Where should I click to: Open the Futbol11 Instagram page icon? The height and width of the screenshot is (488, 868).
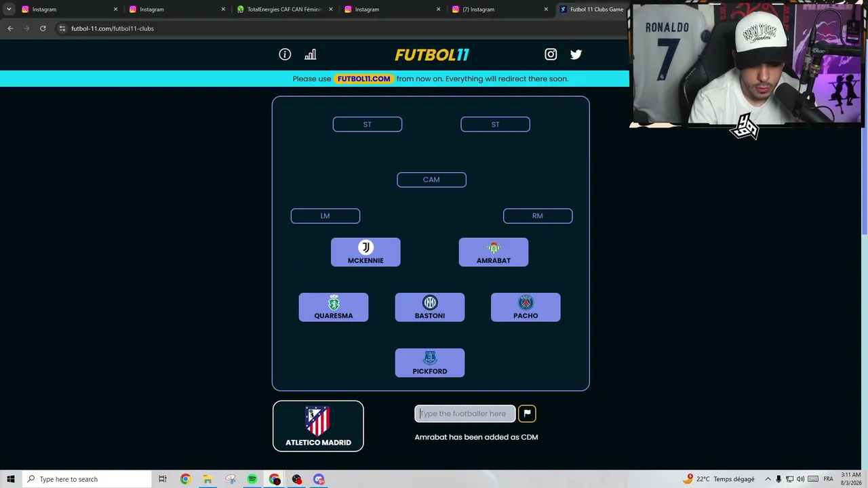(551, 54)
